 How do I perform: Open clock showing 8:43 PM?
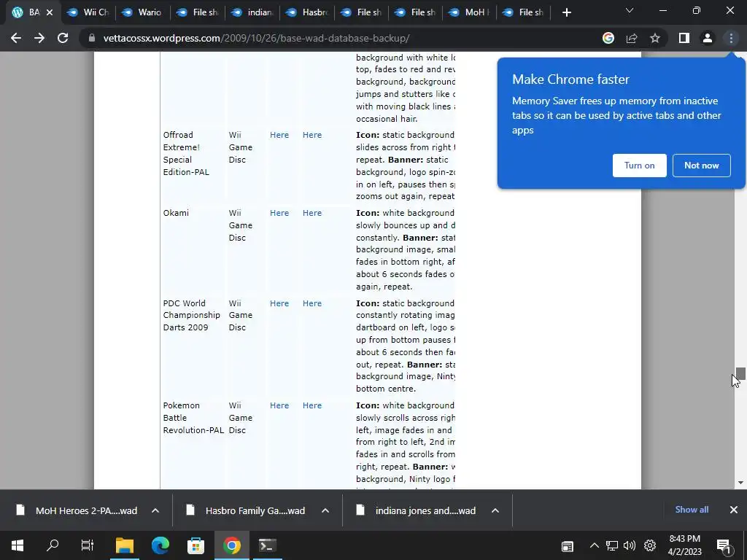684,545
